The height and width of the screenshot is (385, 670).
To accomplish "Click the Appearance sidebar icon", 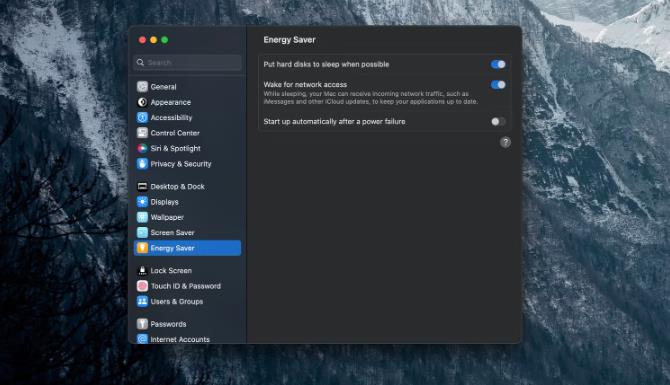I will [x=142, y=102].
